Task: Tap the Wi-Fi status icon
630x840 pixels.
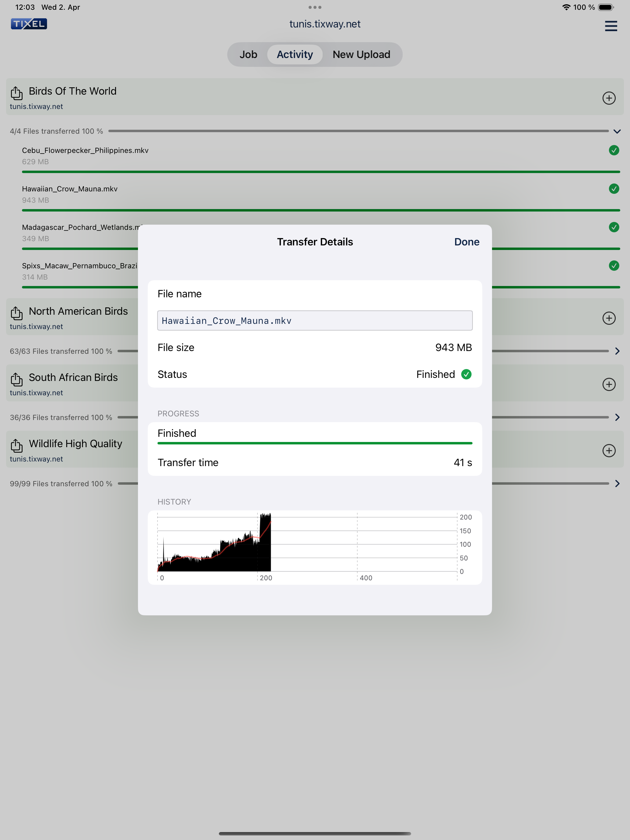Action: pyautogui.click(x=566, y=7)
